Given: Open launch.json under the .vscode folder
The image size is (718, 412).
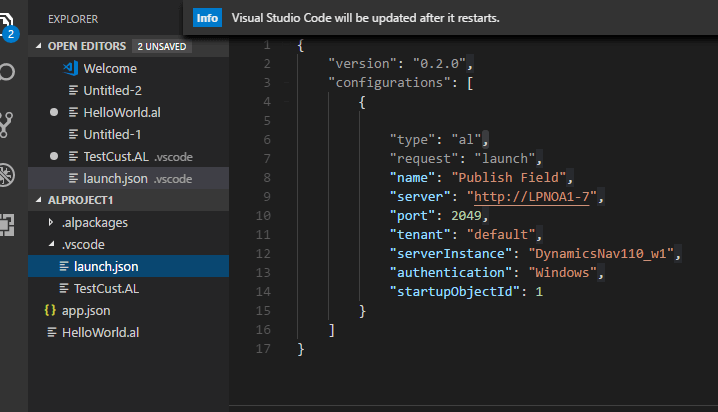Looking at the screenshot, I should [x=128, y=266].
